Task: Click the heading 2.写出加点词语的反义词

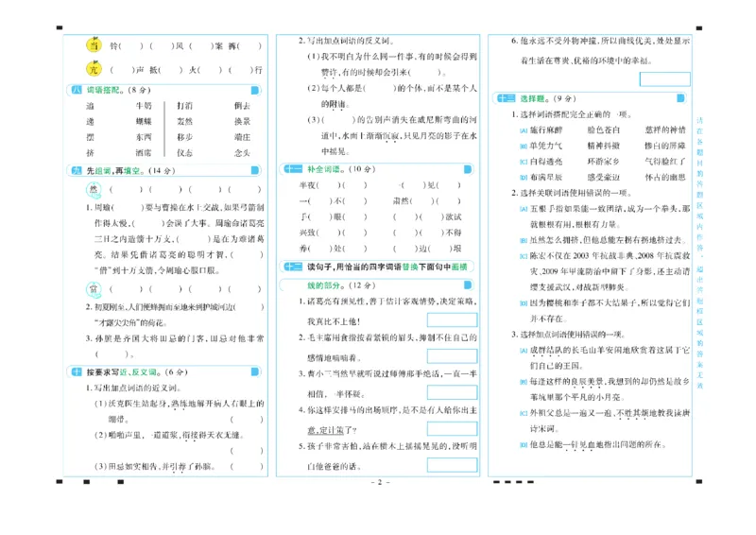Action: [346, 41]
